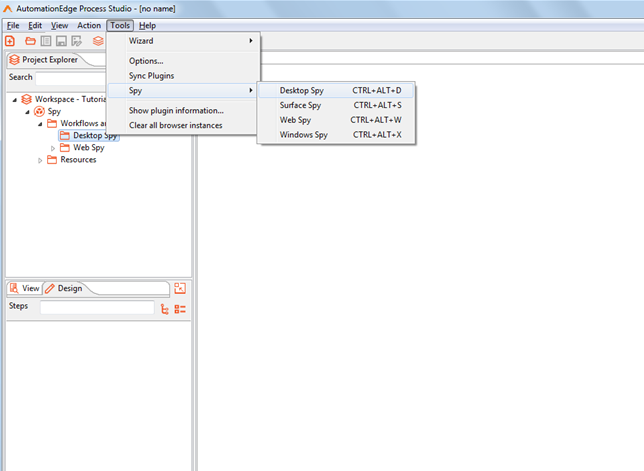Click the maximize panel icon beside Design tab

(180, 288)
